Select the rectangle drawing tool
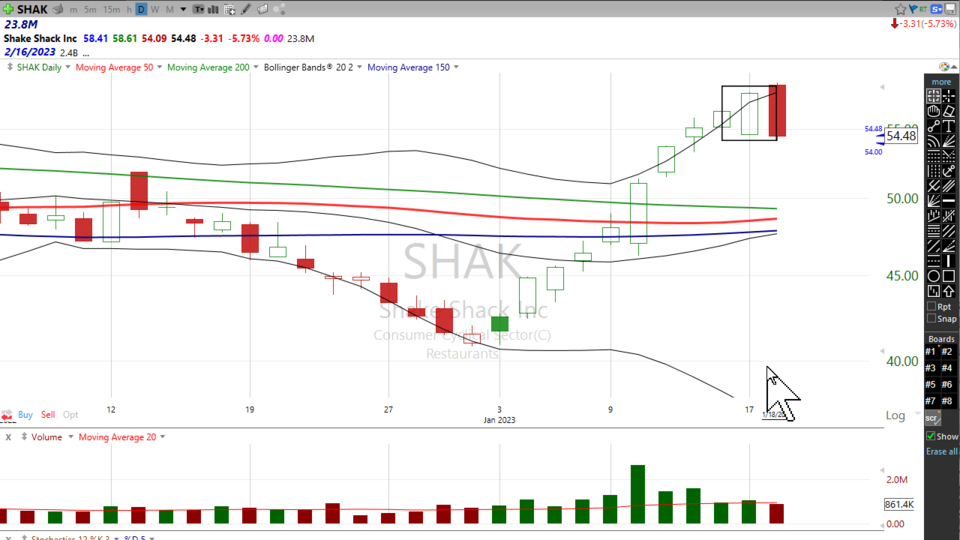This screenshot has height=540, width=960. [949, 276]
